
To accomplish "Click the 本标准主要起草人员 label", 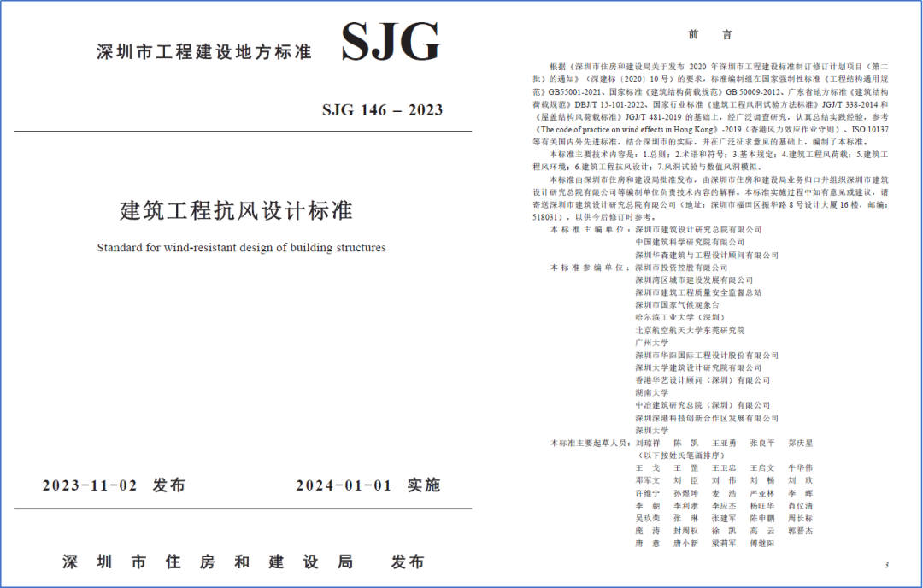I will [x=591, y=444].
